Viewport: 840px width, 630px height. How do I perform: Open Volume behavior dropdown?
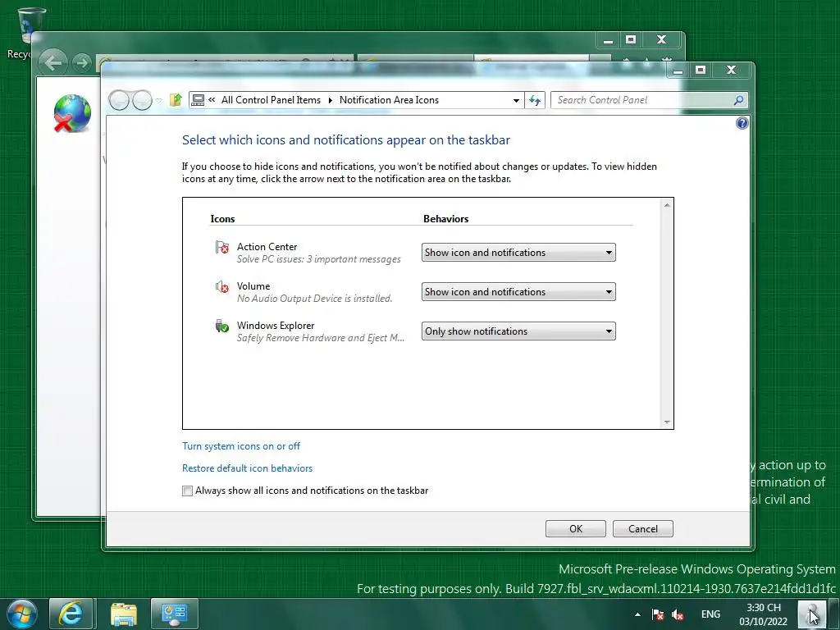pos(518,292)
